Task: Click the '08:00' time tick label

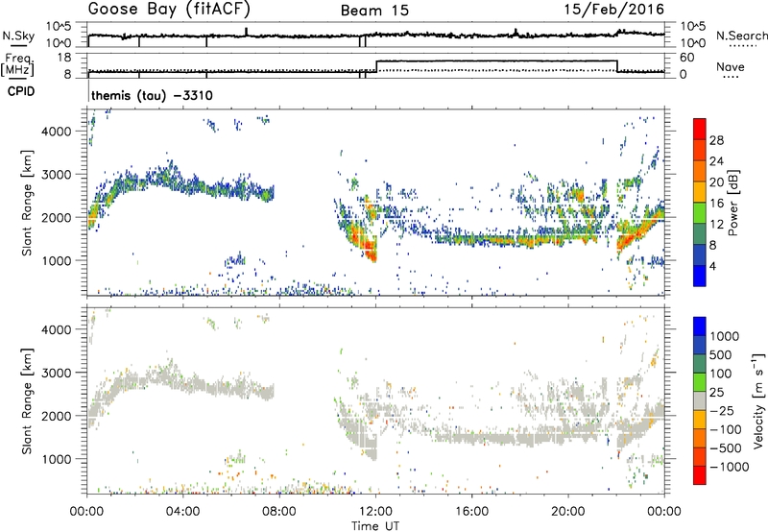Action: tap(279, 512)
